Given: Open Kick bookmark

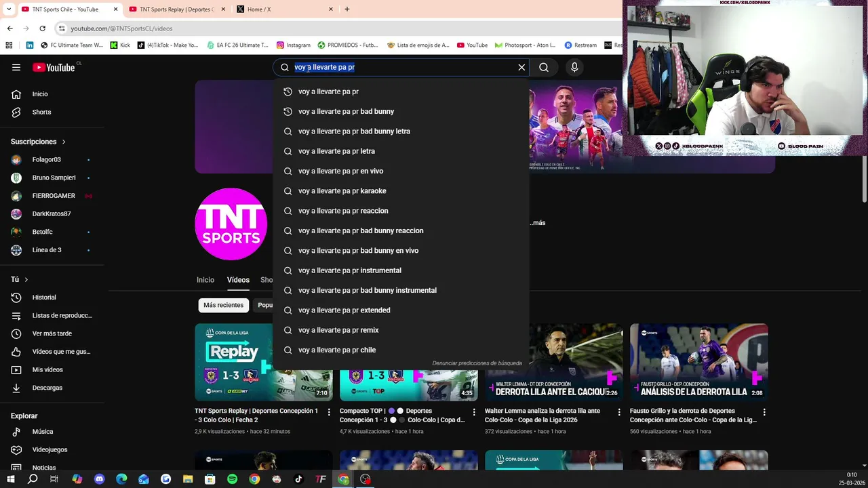Looking at the screenshot, I should pyautogui.click(x=120, y=45).
